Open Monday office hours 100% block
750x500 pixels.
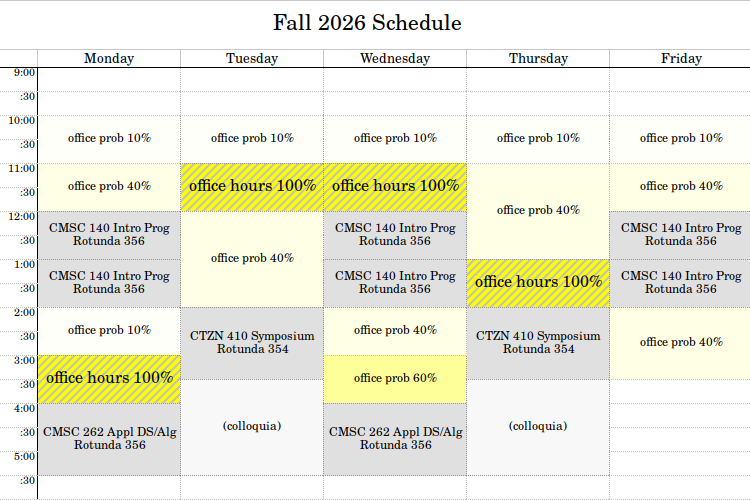[x=109, y=379]
